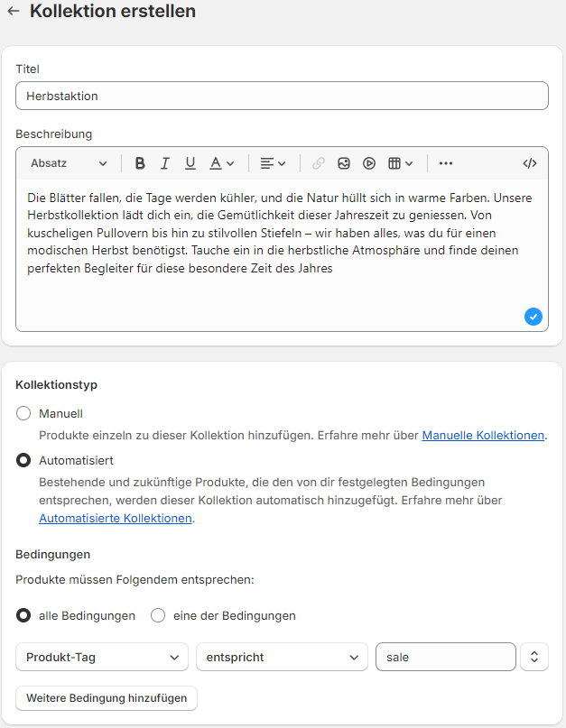Open the Absatz paragraph style dropdown
566x728 pixels.
click(x=69, y=163)
